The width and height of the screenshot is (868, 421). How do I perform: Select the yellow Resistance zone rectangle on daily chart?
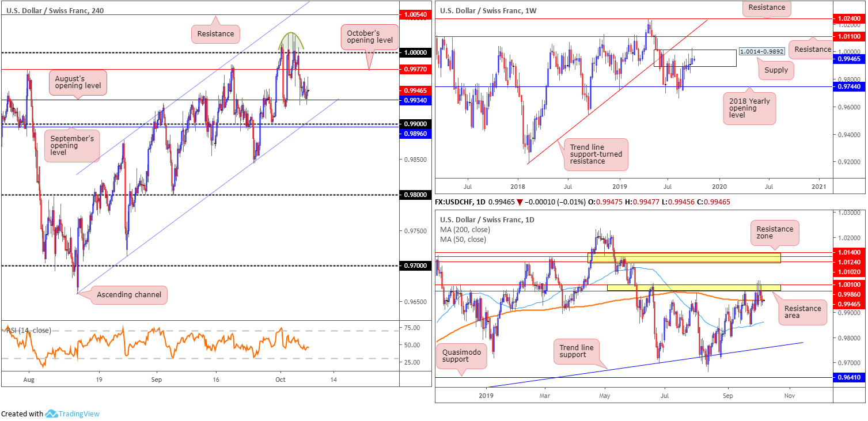tap(684, 257)
